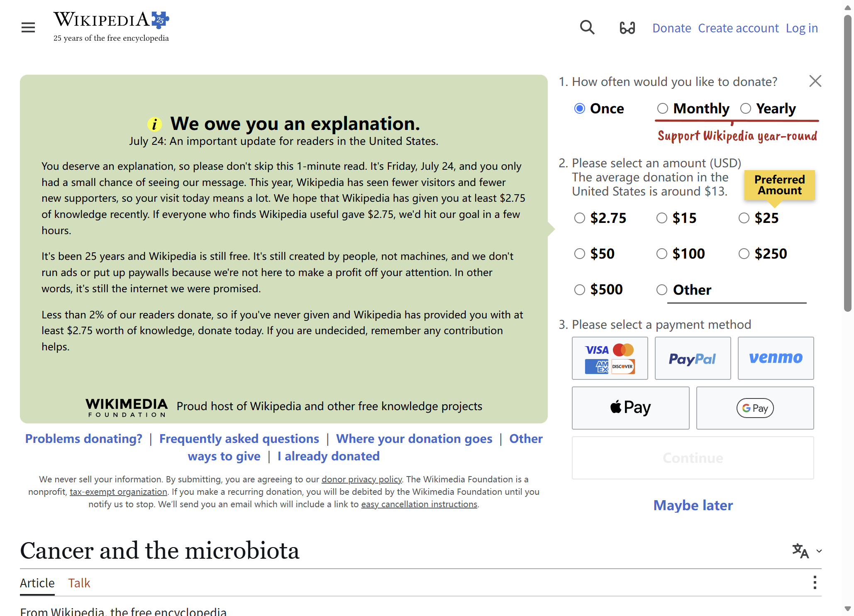Choose PayPal as payment method
The image size is (854, 616).
(x=693, y=358)
